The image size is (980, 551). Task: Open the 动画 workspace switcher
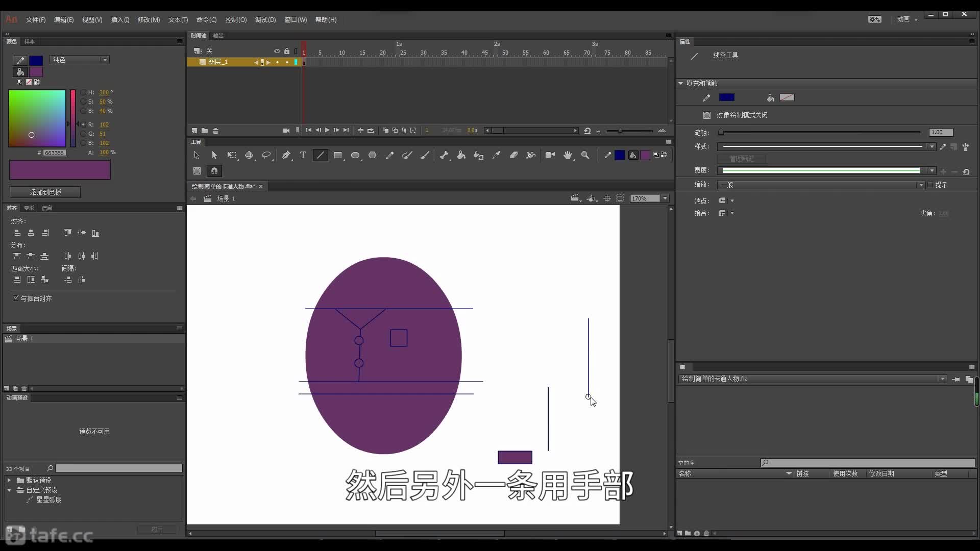pyautogui.click(x=907, y=19)
